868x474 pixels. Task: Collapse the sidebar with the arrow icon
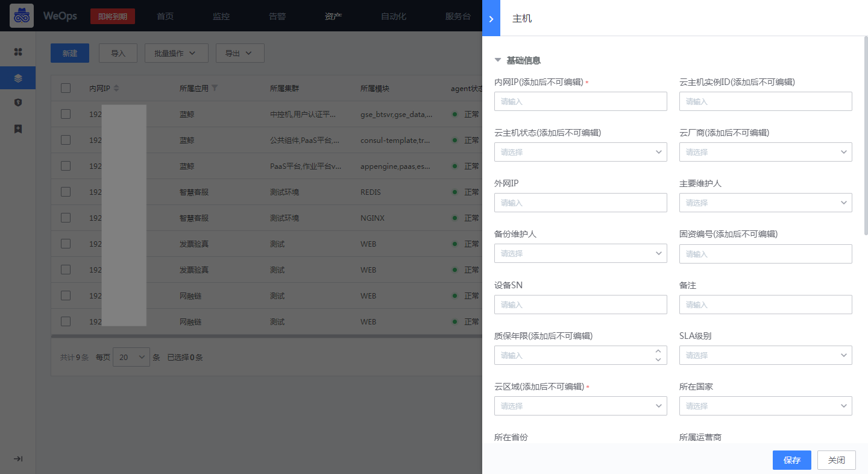click(18, 459)
